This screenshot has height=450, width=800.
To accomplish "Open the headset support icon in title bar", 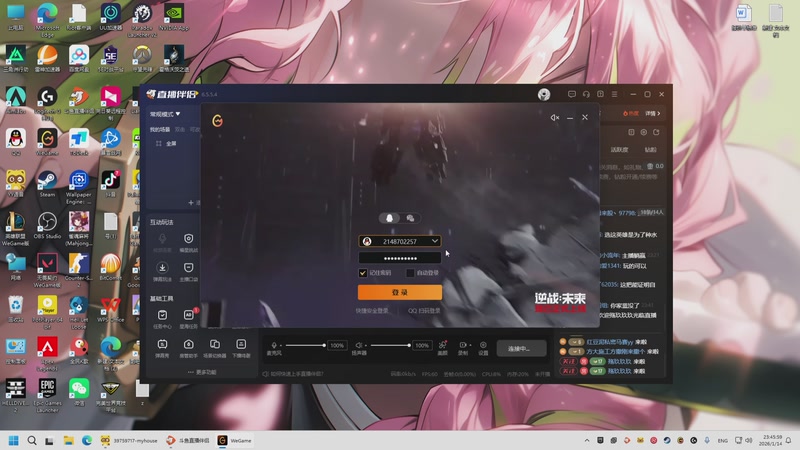I will point(586,94).
